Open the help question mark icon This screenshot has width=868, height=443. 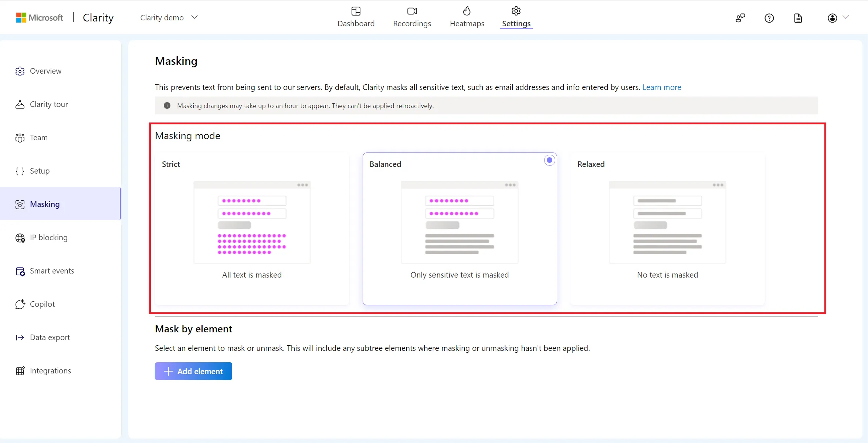(769, 18)
